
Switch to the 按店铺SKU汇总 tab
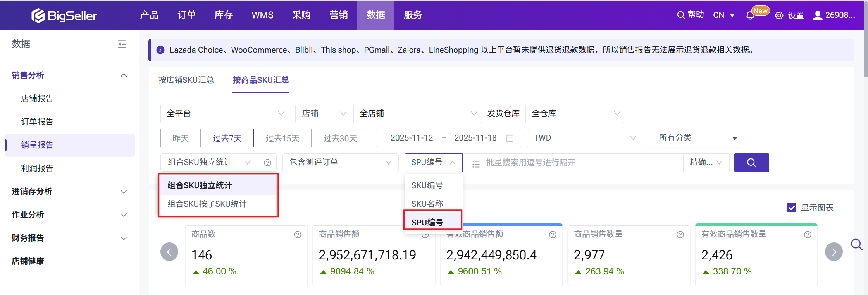(186, 80)
